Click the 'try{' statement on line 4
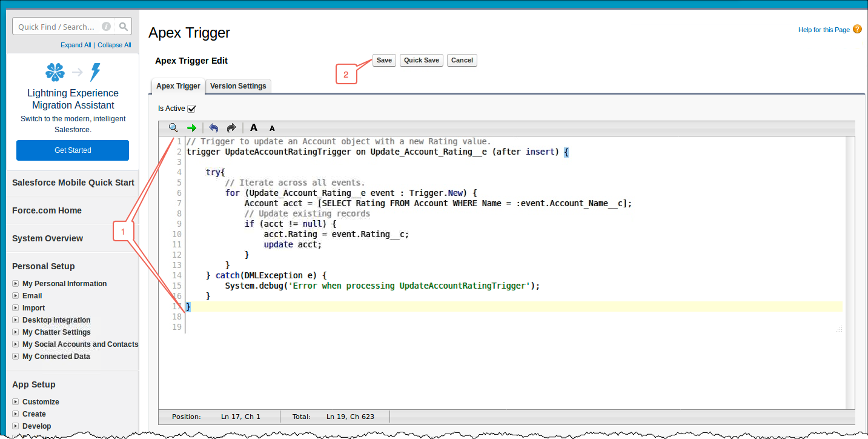The image size is (868, 439). pyautogui.click(x=215, y=172)
